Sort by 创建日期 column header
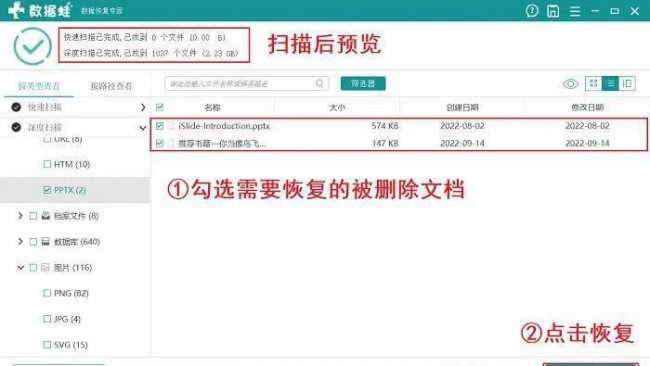This screenshot has height=366, width=650. 462,107
